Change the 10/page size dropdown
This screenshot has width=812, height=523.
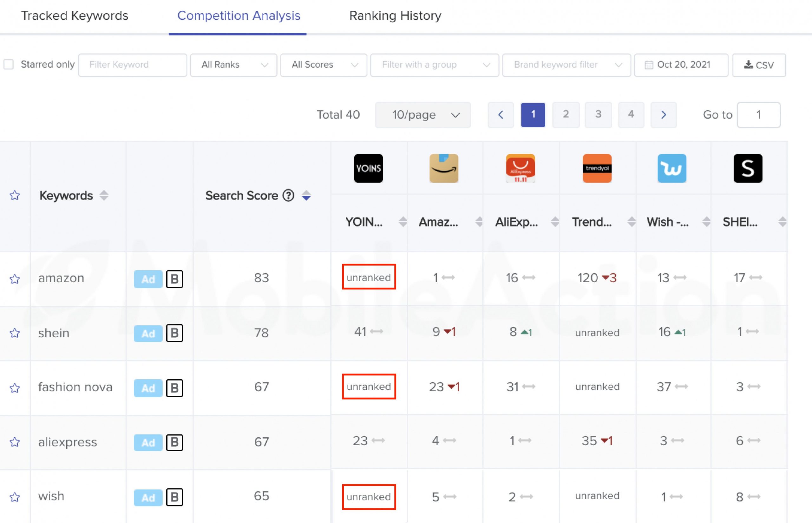pos(423,115)
